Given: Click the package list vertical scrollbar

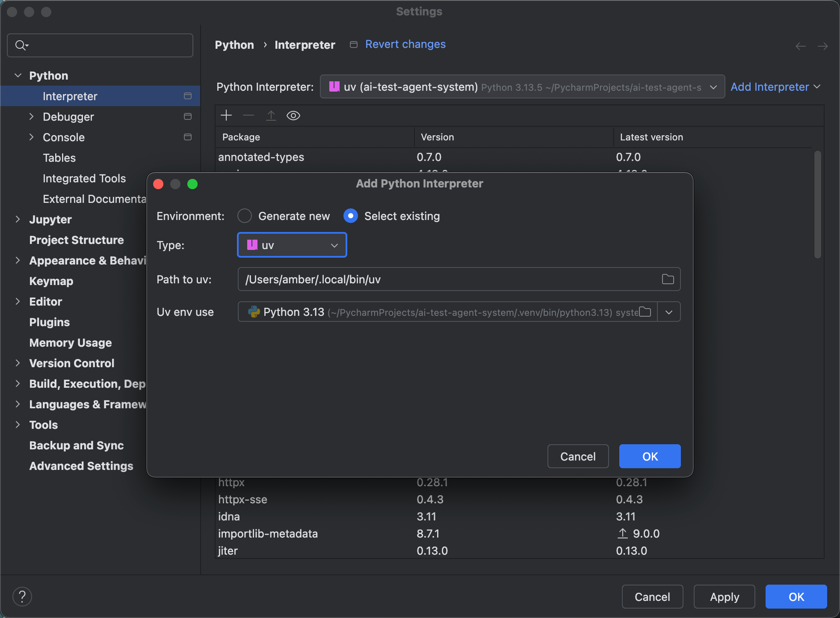Looking at the screenshot, I should [x=817, y=205].
